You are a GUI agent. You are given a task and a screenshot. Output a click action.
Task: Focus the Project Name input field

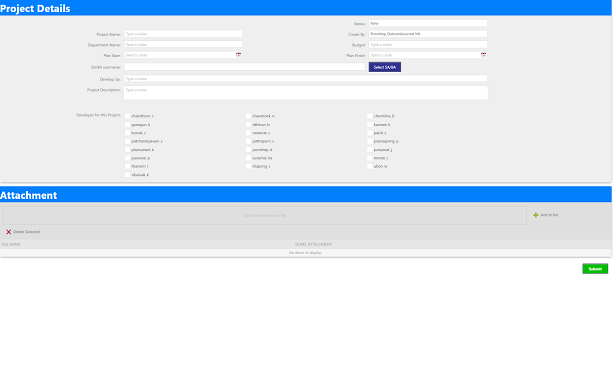pos(183,34)
